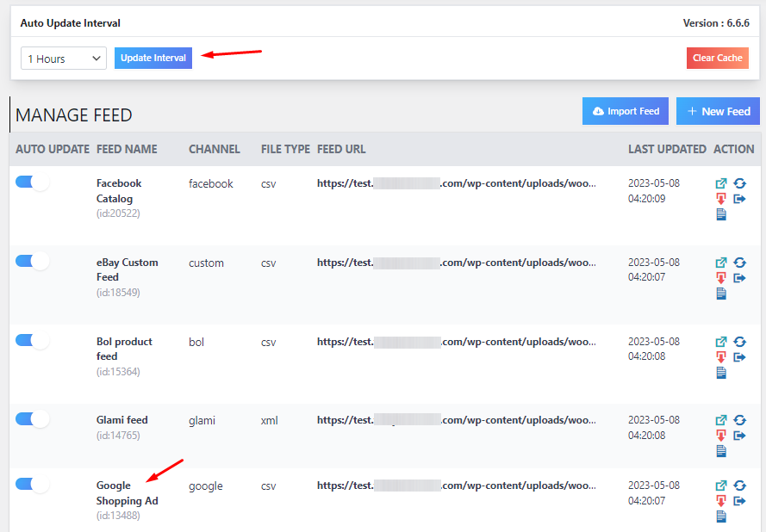
Task: Click the Clear Cache button
Action: pos(717,58)
